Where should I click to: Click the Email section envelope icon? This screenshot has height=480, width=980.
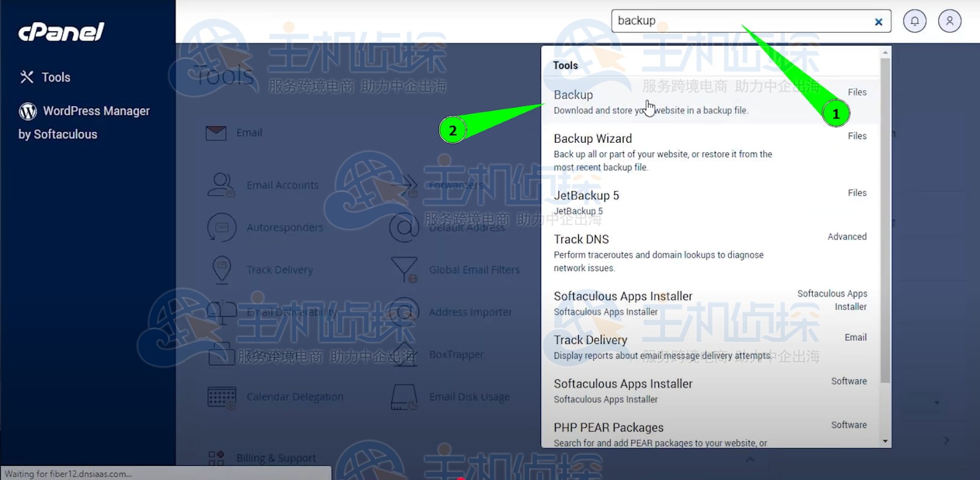tap(216, 132)
